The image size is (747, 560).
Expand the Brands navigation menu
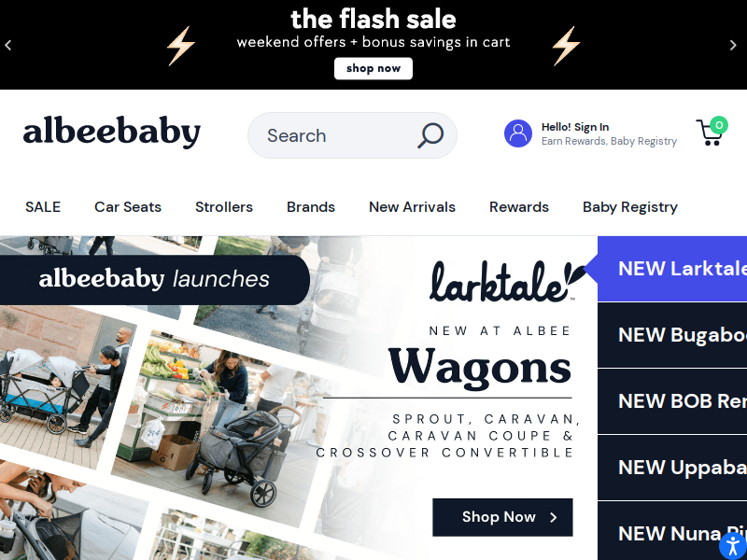pos(311,207)
